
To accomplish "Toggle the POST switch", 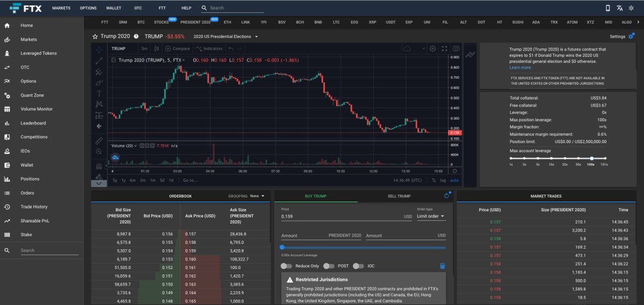I will (329, 266).
